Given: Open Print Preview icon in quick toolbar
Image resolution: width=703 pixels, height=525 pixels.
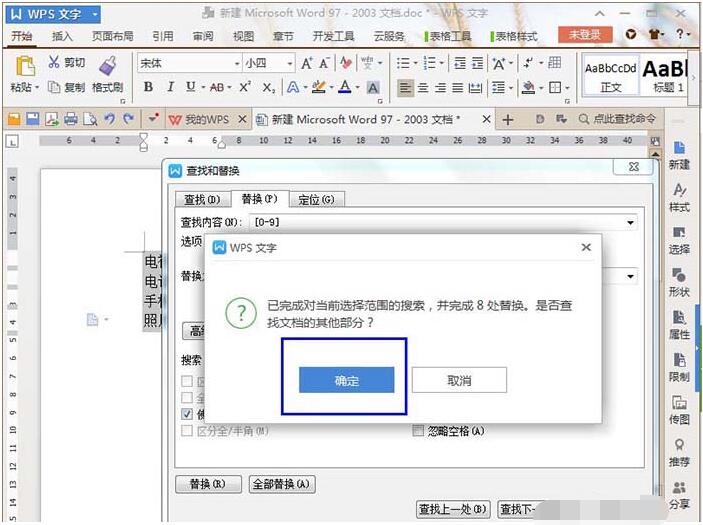Looking at the screenshot, I should pyautogui.click(x=90, y=119).
